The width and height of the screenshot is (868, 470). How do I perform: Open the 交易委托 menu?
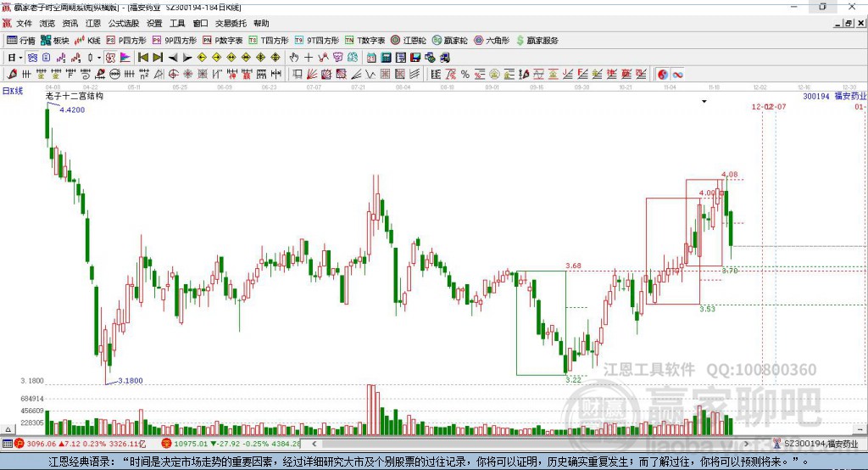[231, 23]
